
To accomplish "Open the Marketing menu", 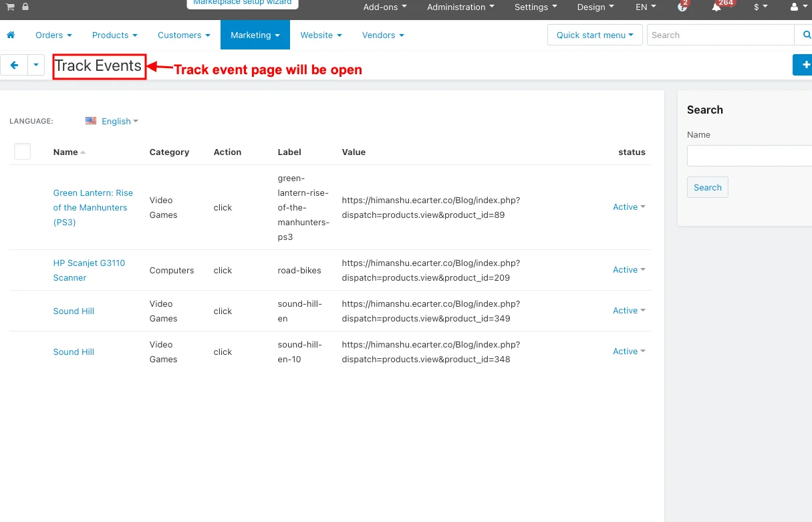I will tap(255, 35).
